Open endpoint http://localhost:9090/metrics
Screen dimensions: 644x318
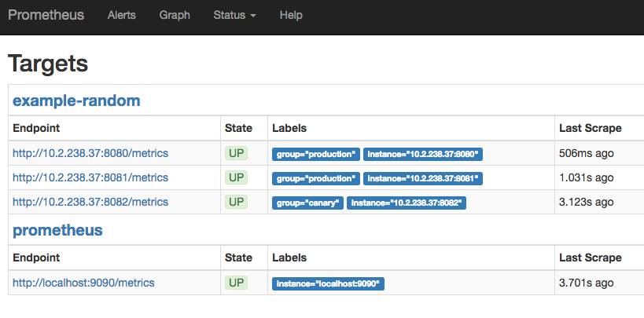[x=83, y=283]
